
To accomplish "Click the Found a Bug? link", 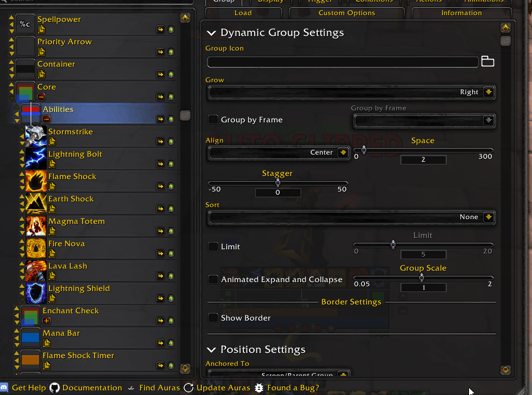I will coord(293,388).
